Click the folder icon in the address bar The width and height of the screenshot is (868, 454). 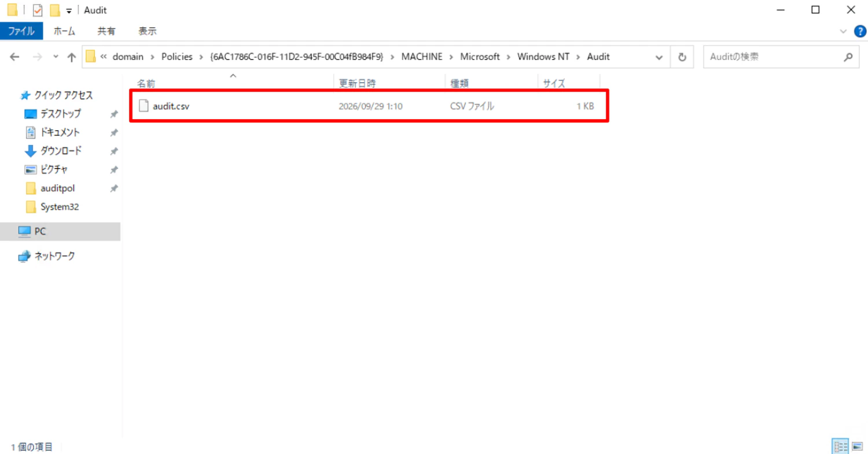pos(90,57)
